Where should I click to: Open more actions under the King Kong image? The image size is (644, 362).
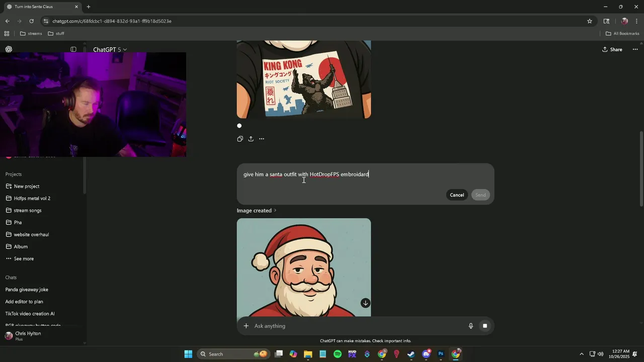click(x=262, y=139)
